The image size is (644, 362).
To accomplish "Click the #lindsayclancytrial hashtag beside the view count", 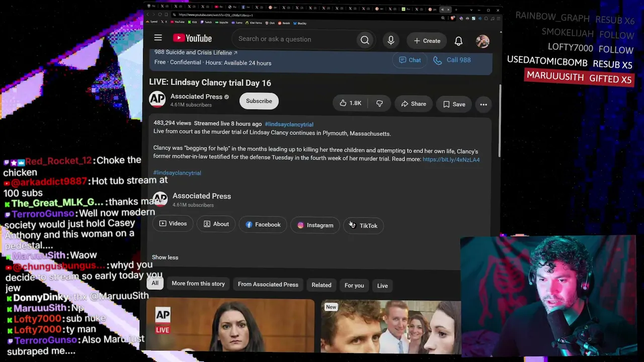I will 289,124.
